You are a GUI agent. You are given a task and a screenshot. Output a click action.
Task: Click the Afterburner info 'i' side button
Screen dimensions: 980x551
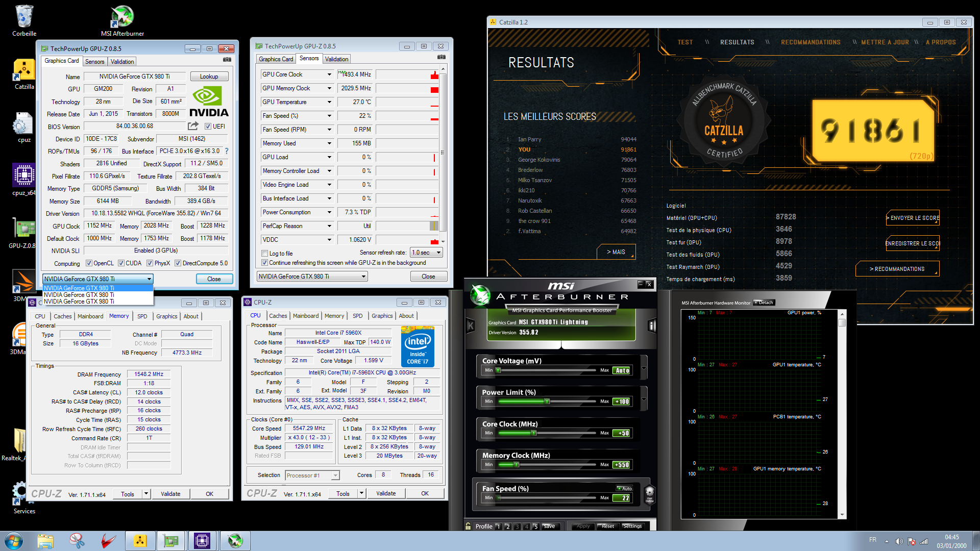[652, 325]
